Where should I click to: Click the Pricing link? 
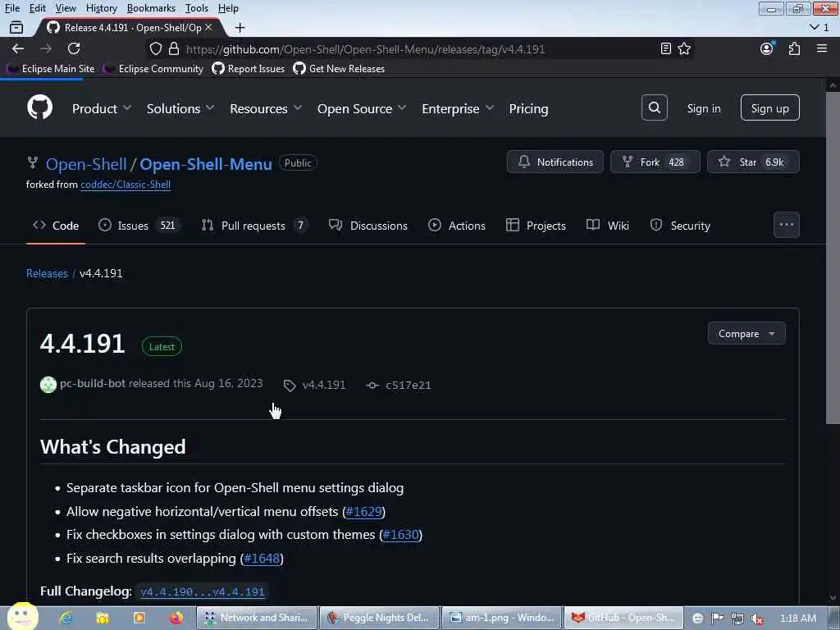pos(528,108)
